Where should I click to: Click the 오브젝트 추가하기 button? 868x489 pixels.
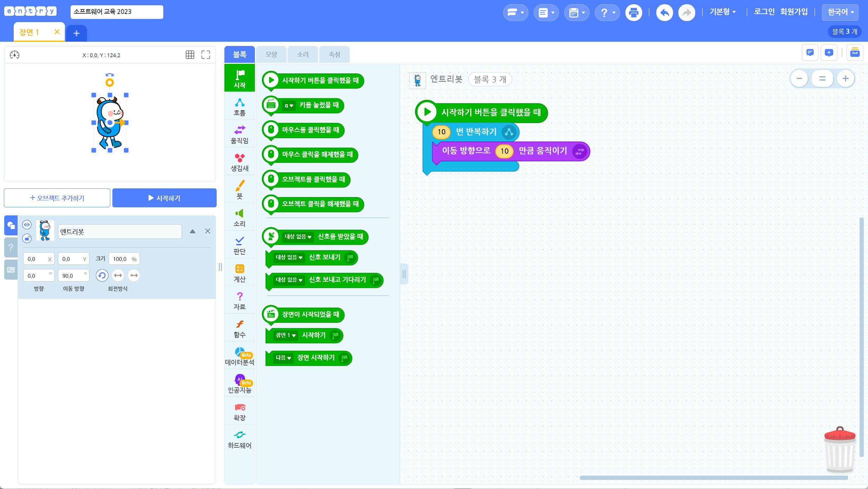57,198
